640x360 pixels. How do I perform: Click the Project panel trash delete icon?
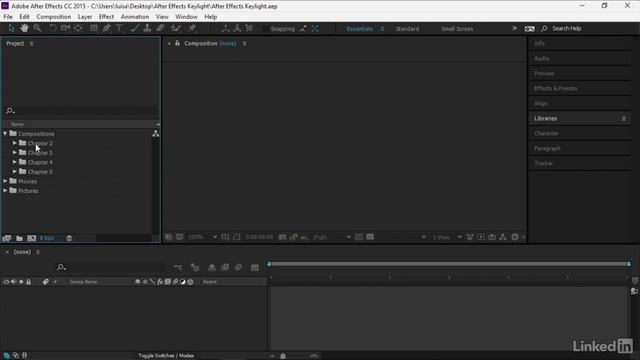pos(69,238)
